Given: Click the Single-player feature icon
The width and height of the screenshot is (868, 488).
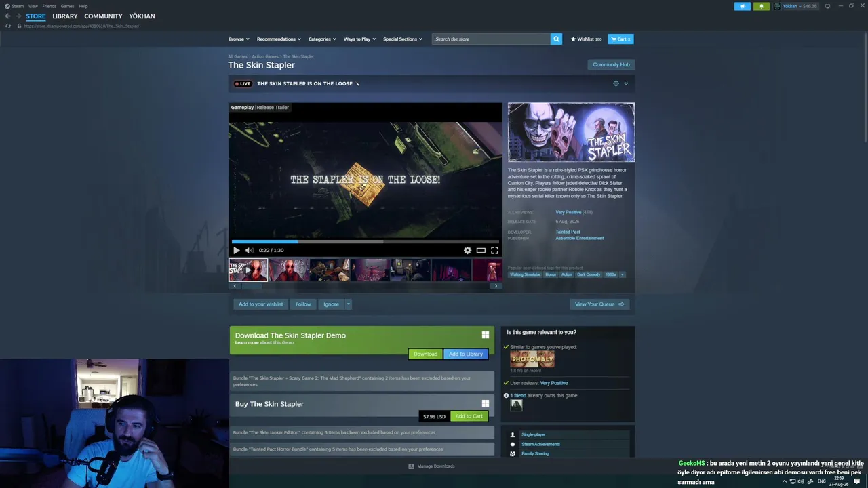Looking at the screenshot, I should click(x=513, y=434).
